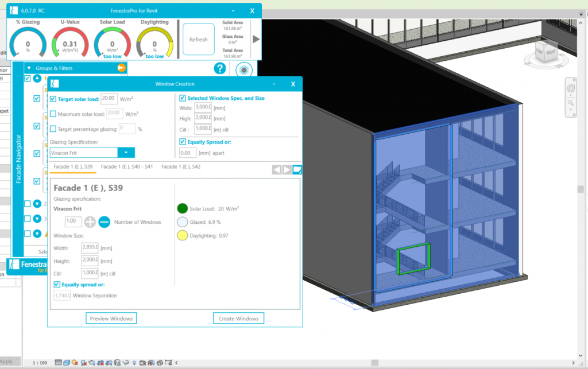Toggle Sun Path icon in view control bar
This screenshot has height=369, width=588.
pyautogui.click(x=75, y=363)
